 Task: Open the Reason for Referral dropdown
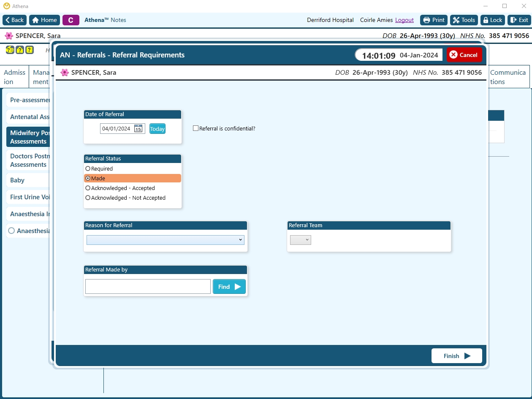166,240
